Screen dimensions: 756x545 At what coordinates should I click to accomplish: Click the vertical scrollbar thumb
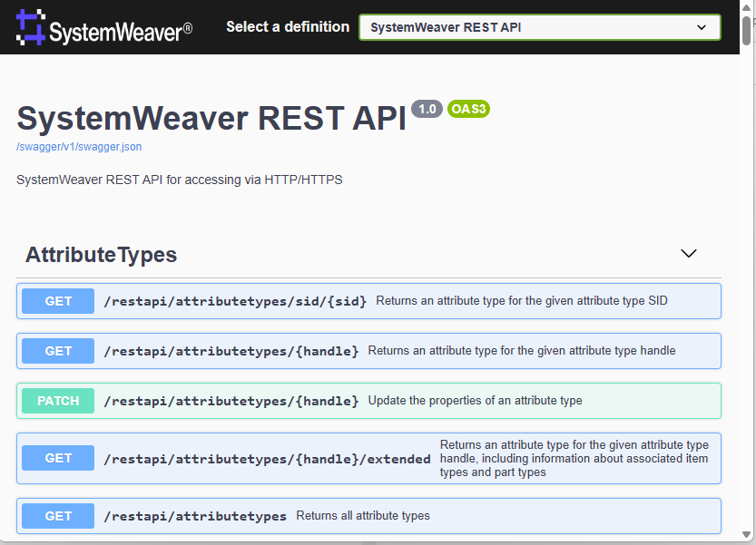pyautogui.click(x=746, y=30)
